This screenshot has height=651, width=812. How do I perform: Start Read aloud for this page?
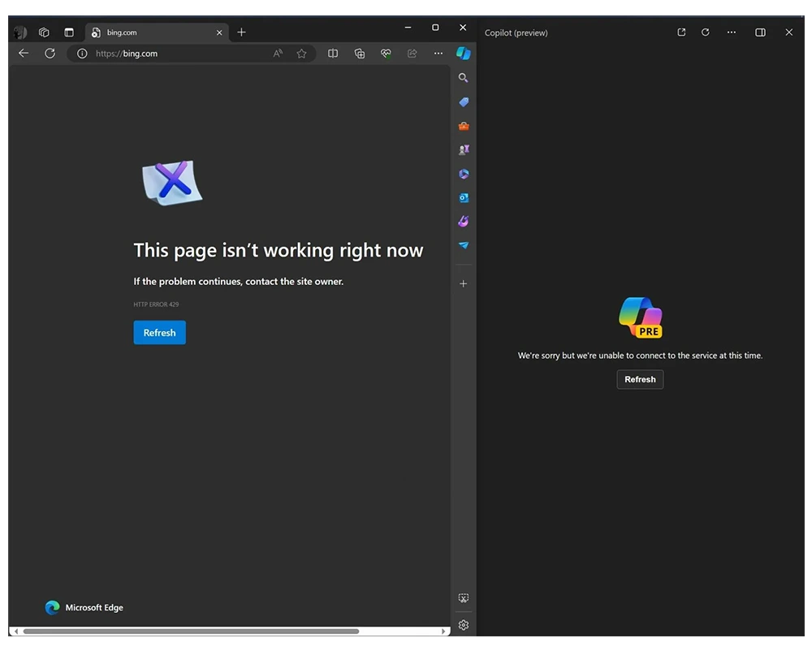tap(278, 54)
